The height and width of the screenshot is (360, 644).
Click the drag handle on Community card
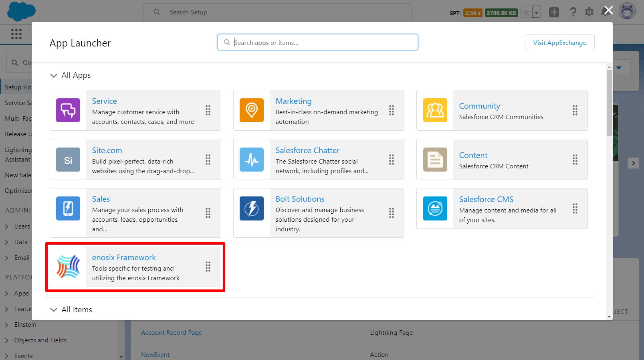(x=575, y=110)
